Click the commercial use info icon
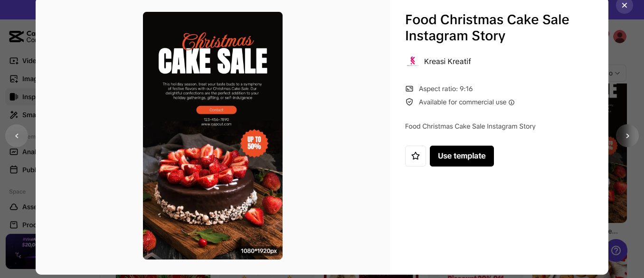Screen dimensions: 644x278 click(x=511, y=102)
